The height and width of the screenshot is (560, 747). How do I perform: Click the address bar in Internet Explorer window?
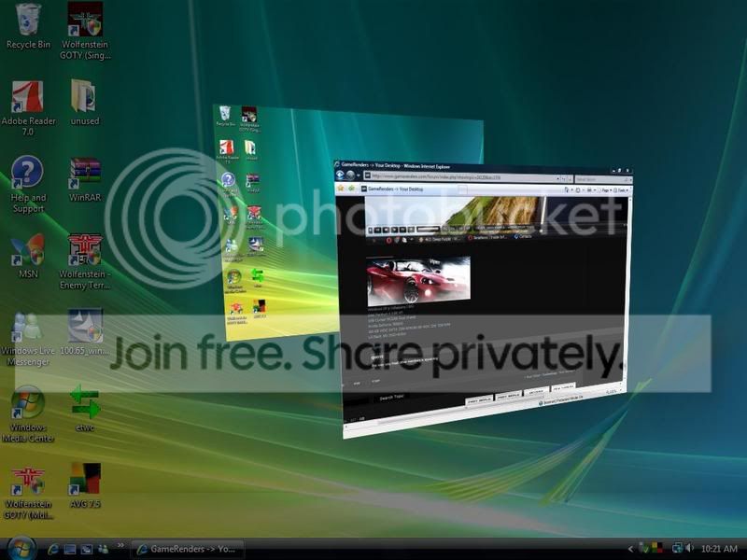coord(462,177)
